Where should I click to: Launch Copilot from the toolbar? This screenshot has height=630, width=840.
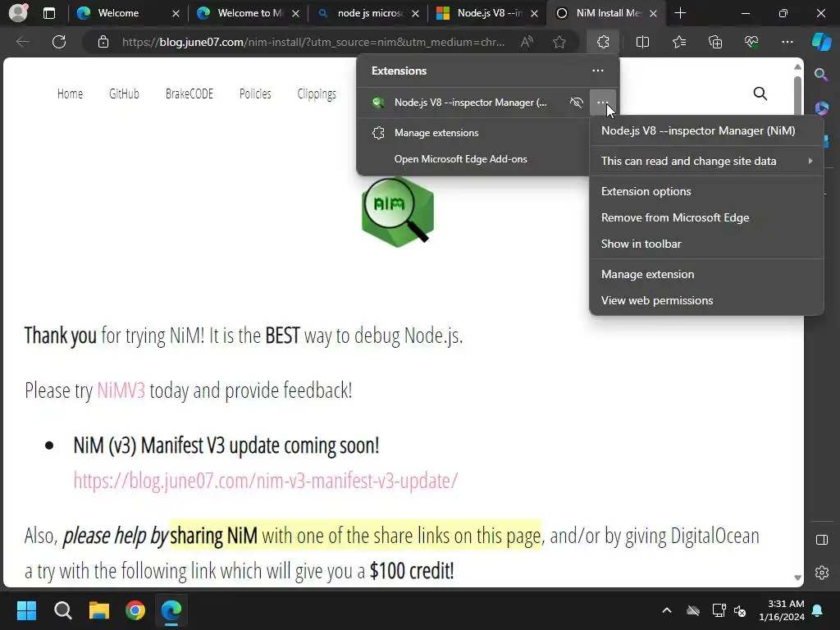pyautogui.click(x=821, y=42)
